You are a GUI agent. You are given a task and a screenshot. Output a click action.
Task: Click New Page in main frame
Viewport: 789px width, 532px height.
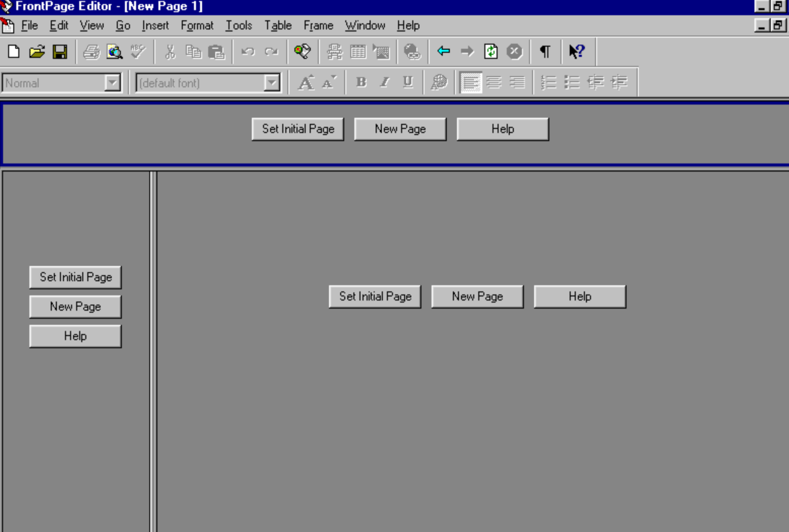point(477,296)
